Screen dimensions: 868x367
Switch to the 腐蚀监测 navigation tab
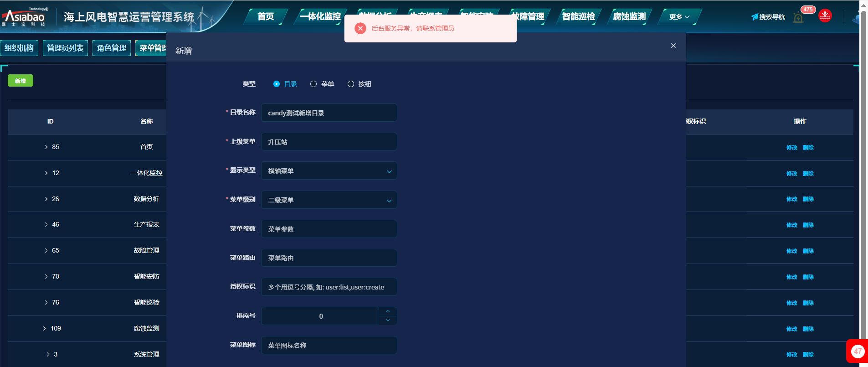(629, 17)
